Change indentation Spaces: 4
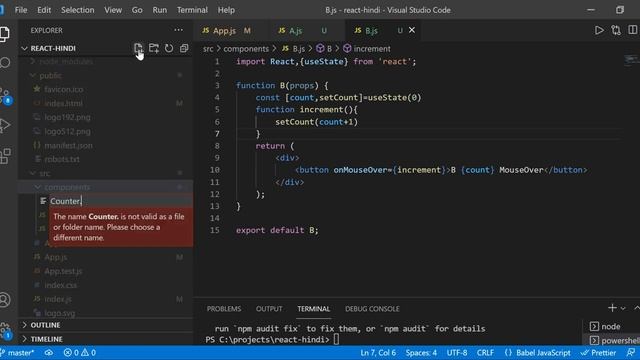 421,353
